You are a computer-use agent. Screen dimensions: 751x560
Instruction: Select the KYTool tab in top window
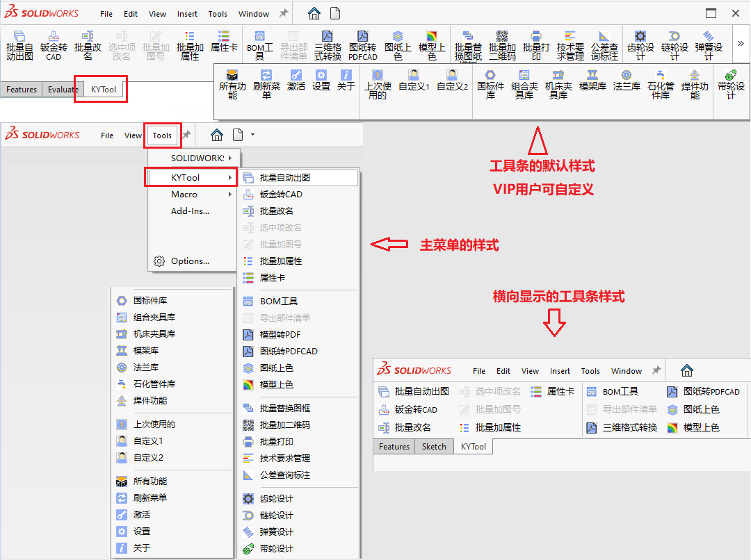[x=104, y=90]
